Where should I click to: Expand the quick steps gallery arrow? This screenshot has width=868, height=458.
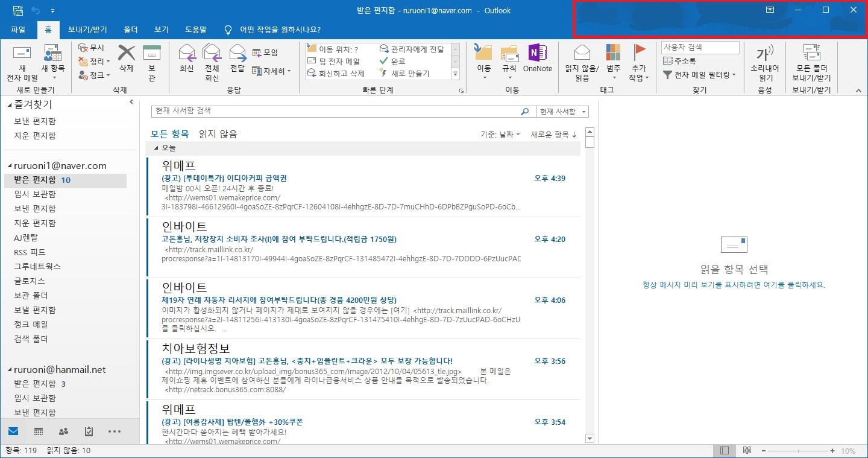[x=456, y=74]
